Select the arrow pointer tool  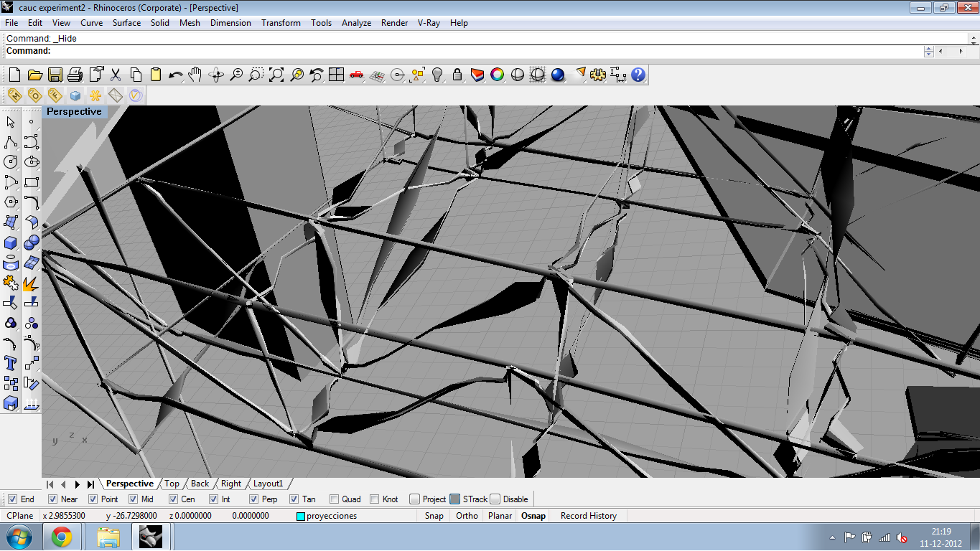point(11,122)
